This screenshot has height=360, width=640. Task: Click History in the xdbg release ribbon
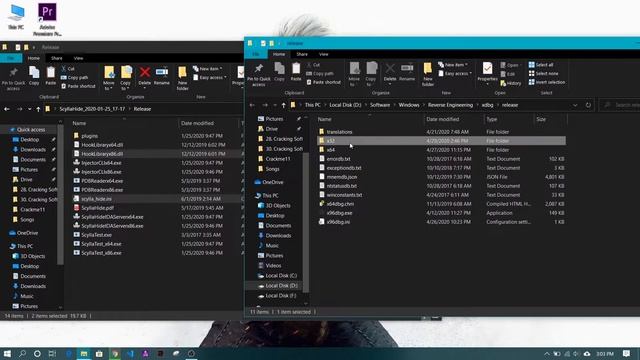pos(511,83)
